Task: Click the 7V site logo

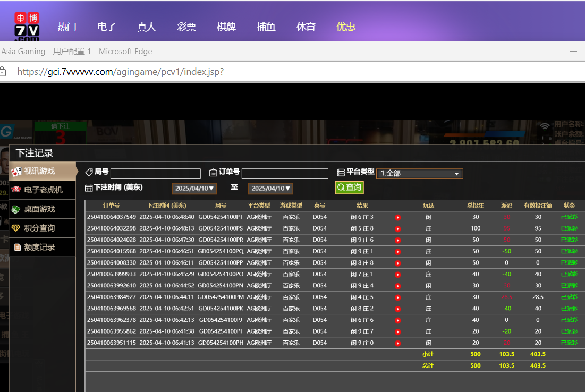Action: (x=27, y=27)
